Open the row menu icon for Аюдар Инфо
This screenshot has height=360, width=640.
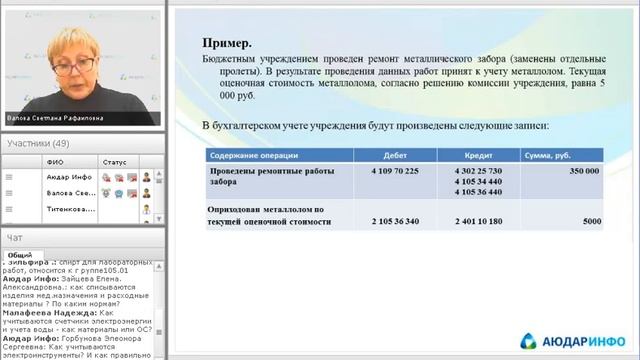[x=9, y=177]
